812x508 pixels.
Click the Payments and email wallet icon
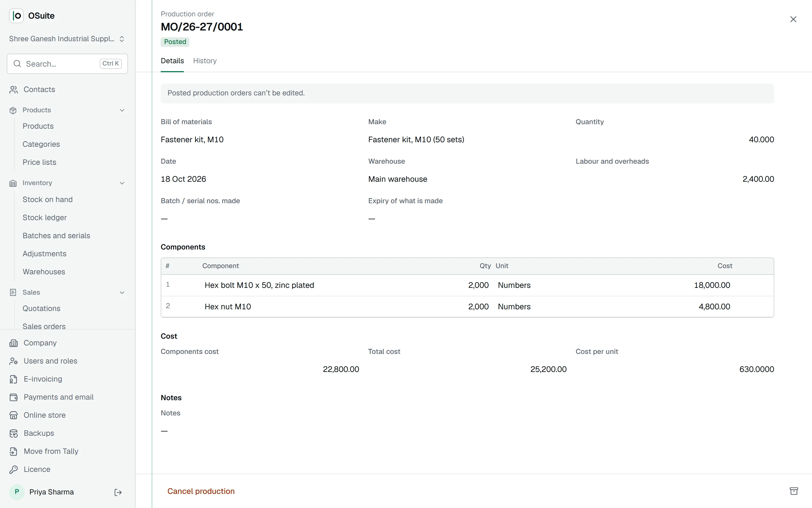click(14, 397)
